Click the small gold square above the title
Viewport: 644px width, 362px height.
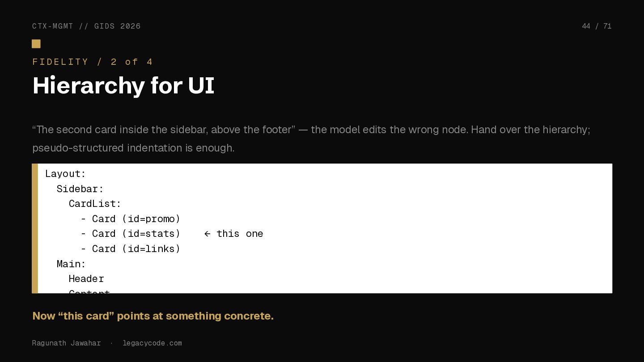(x=36, y=44)
